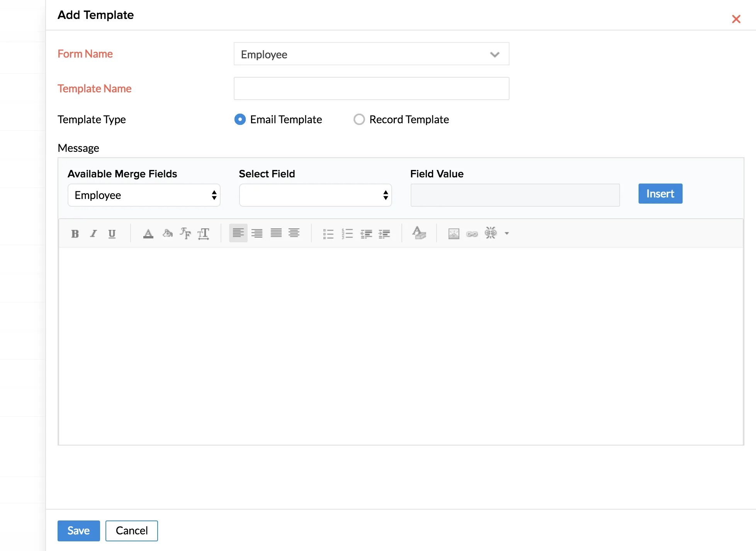
Task: Select the Record Template radio button
Action: 358,119
